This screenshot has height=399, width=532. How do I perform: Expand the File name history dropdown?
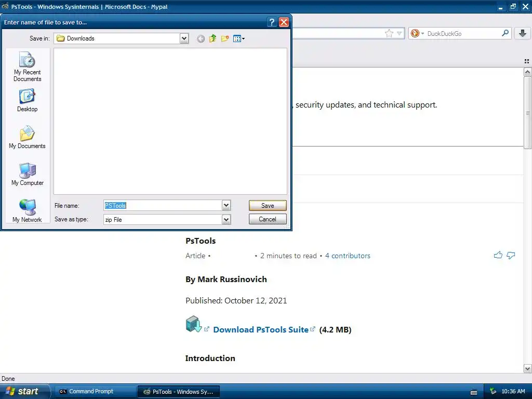[226, 205]
